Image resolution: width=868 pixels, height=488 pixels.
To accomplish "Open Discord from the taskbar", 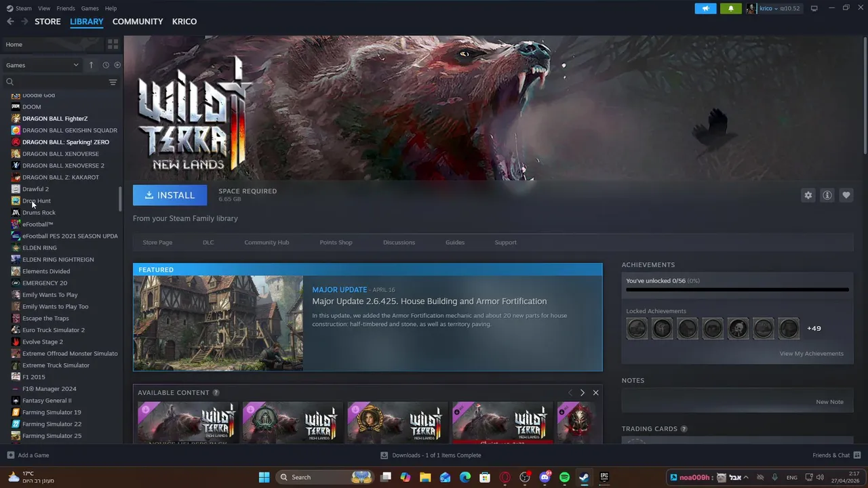I will click(x=545, y=477).
